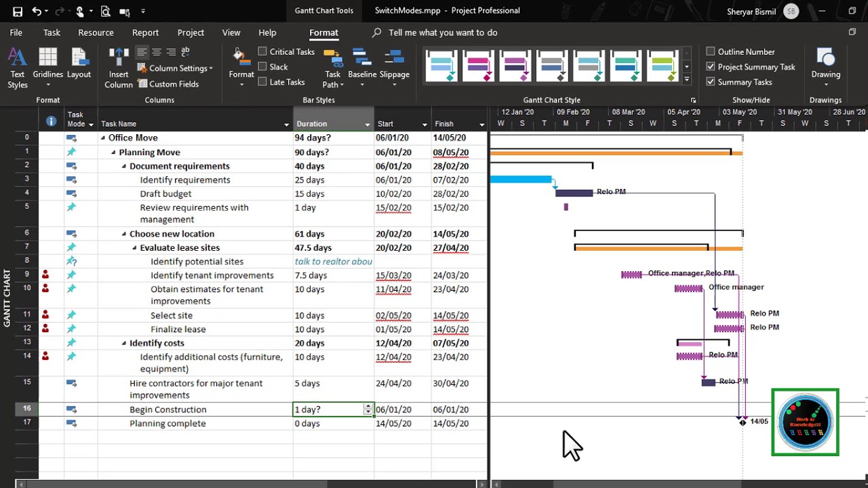This screenshot has height=488, width=868.
Task: Select the Planning complete task name
Action: [x=167, y=424]
